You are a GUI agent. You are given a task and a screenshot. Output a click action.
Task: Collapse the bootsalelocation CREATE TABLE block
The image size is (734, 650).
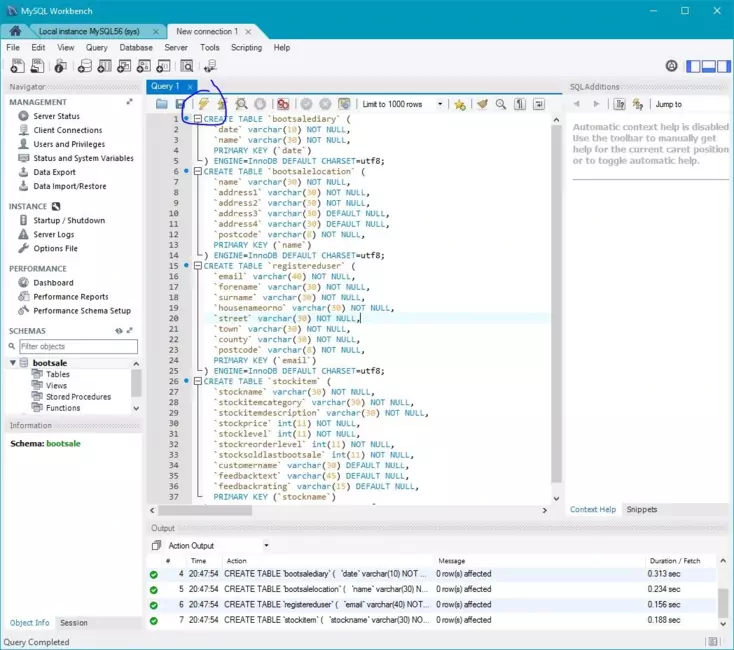click(x=198, y=171)
